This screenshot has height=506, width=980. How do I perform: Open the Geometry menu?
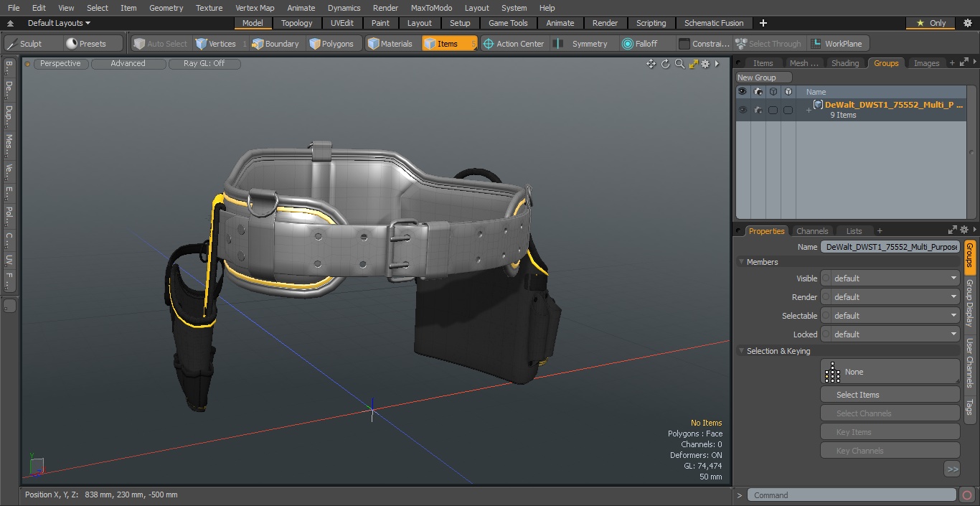(x=166, y=8)
